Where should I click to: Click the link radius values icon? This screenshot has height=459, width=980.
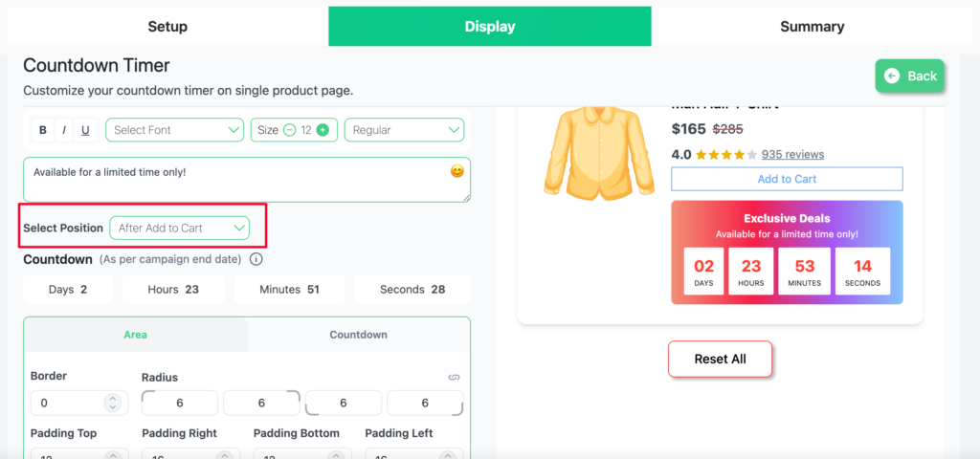click(455, 377)
